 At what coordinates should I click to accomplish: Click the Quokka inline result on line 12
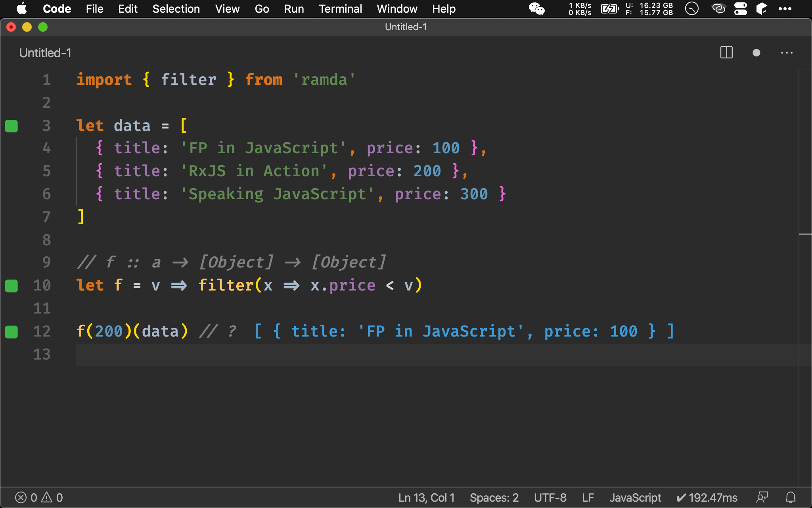coord(464,331)
